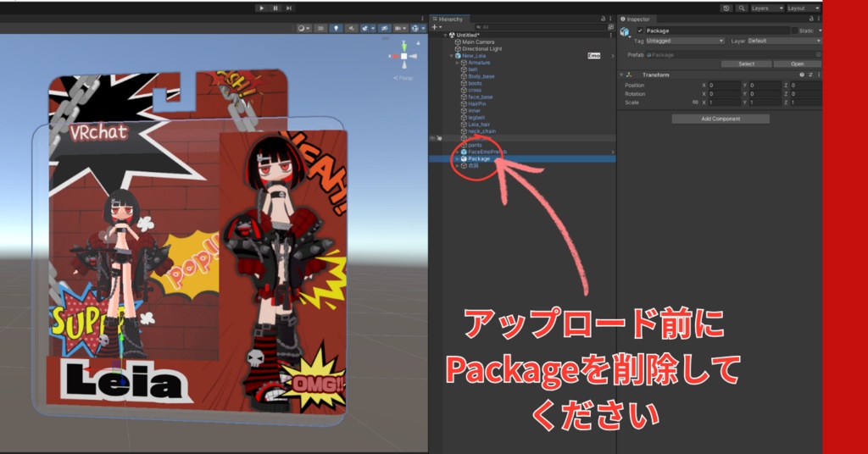Click the Add Component button
868x454 pixels.
pos(721,119)
